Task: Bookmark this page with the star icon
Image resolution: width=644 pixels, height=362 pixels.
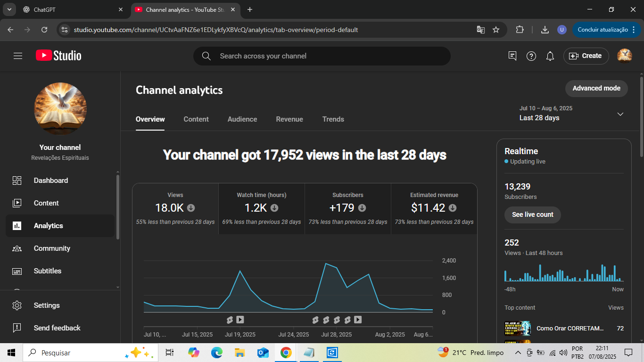Action: (496, 30)
